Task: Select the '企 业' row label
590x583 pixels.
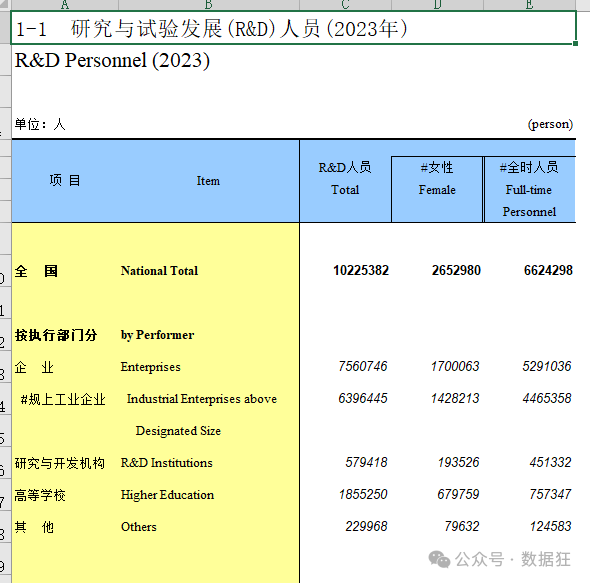Action: click(34, 367)
